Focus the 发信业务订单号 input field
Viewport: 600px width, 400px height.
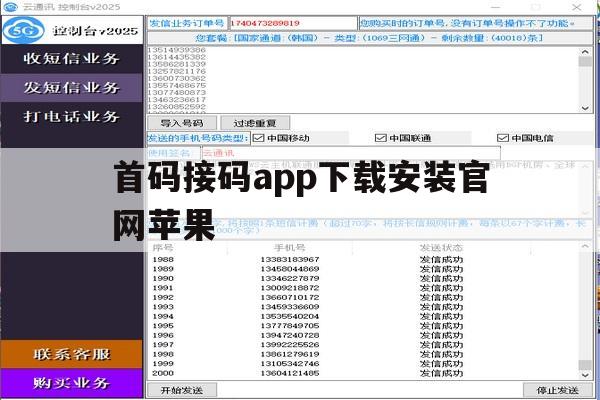(293, 23)
